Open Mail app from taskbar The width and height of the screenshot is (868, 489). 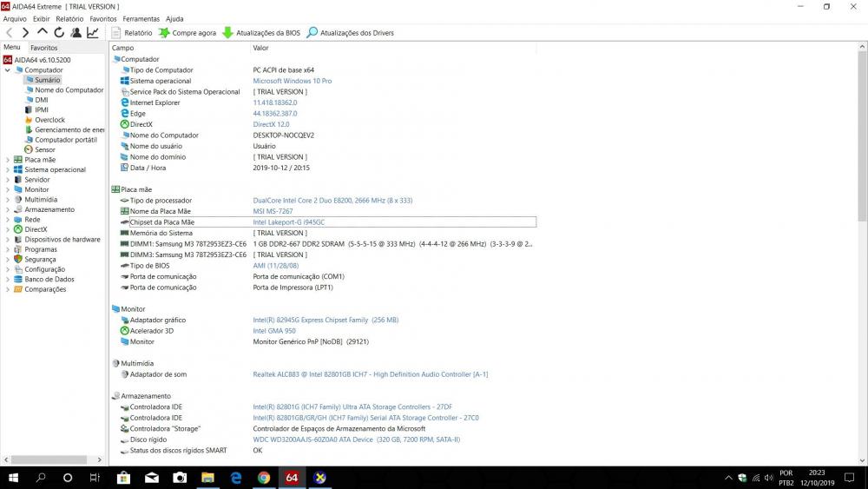152,478
